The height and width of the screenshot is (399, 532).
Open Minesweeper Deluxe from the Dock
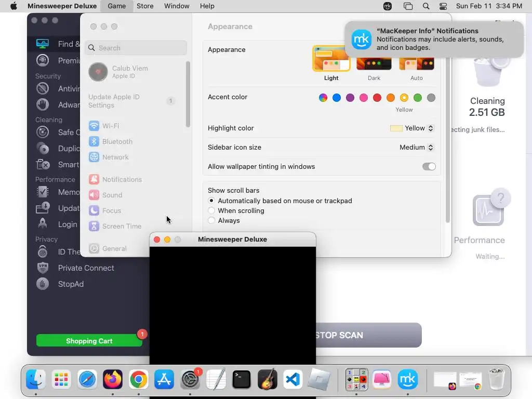click(356, 379)
